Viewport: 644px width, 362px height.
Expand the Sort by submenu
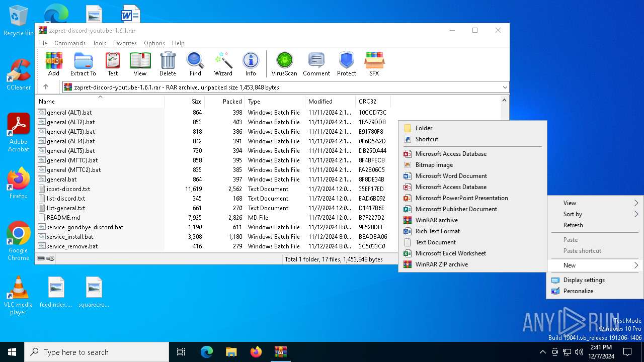tap(595, 214)
